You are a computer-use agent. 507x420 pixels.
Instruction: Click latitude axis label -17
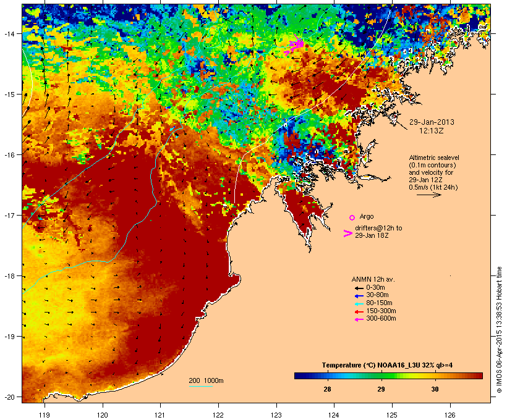click(9, 215)
